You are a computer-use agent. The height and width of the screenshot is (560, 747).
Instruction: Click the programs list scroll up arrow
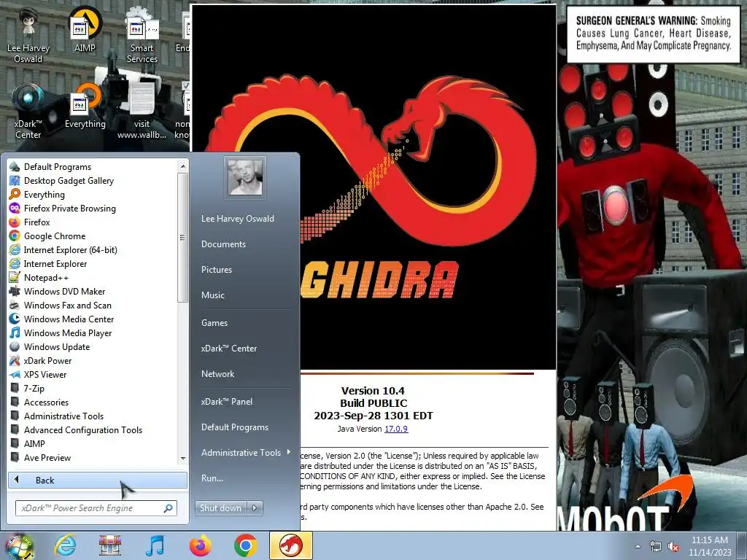(x=182, y=166)
